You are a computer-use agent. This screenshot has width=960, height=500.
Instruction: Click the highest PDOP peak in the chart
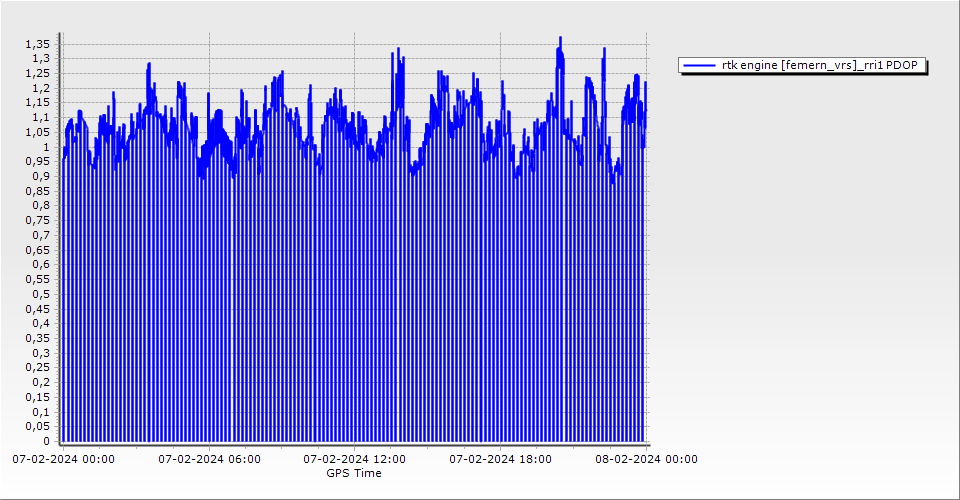click(560, 39)
